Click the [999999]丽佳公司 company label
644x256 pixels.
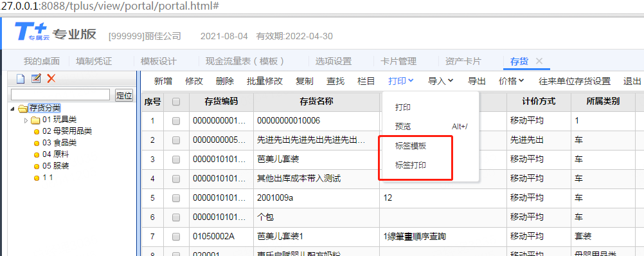(x=145, y=36)
